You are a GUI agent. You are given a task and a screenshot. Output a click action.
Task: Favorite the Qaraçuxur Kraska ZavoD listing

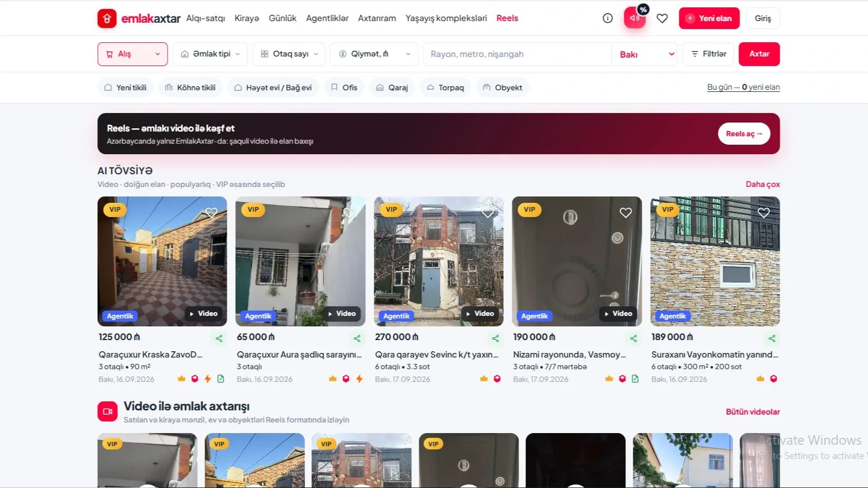tap(211, 213)
